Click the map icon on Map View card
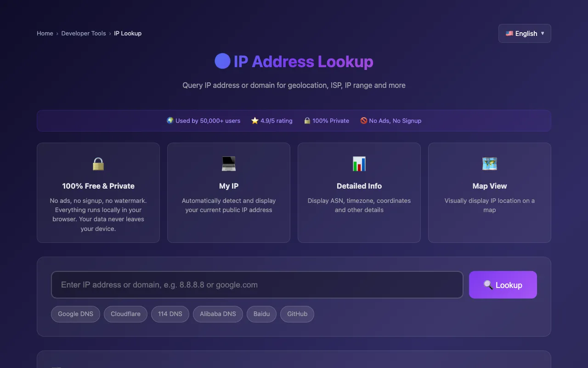Image resolution: width=588 pixels, height=368 pixels. 490,164
